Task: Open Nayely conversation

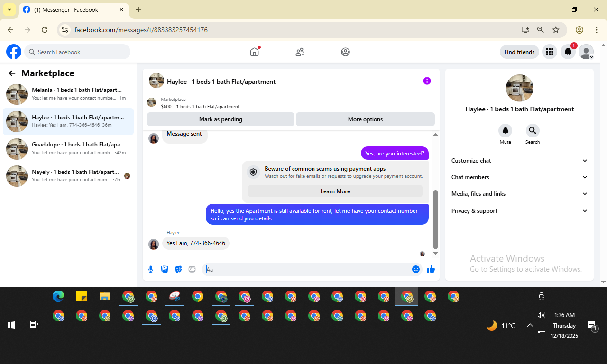Action: pyautogui.click(x=68, y=176)
